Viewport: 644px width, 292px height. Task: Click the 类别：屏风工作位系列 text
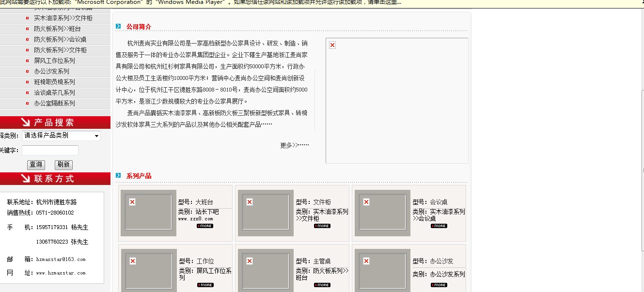point(205,275)
